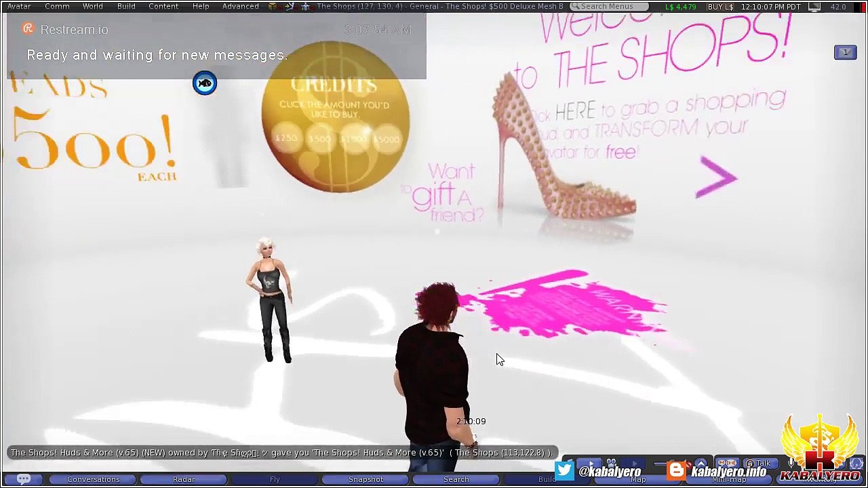868x488 pixels.
Task: Click the monitor icon beside the clock
Action: (814, 7)
